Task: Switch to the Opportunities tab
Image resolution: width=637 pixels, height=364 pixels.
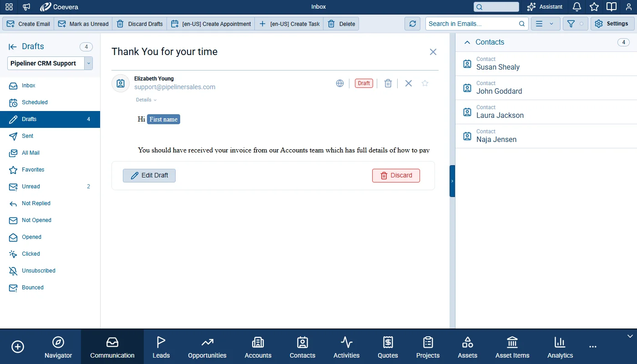Action: tap(207, 348)
